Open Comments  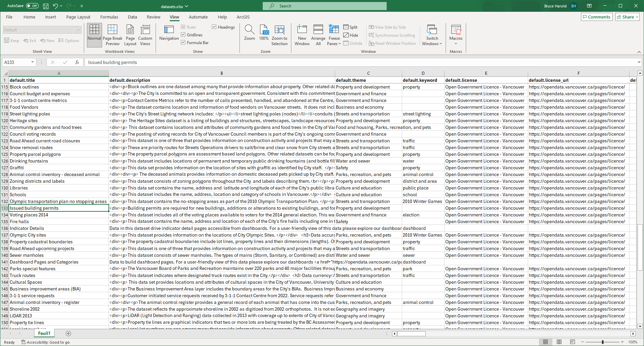pos(597,17)
